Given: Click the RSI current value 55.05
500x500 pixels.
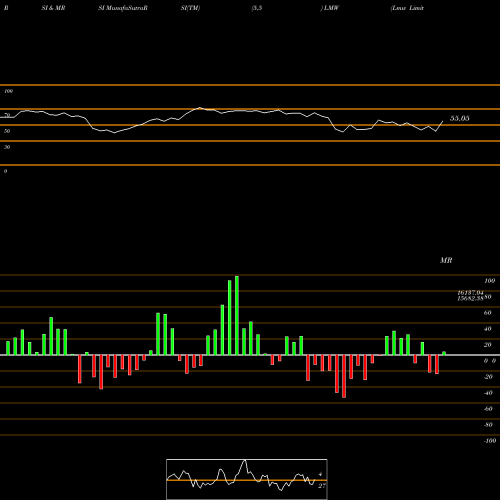Looking at the screenshot, I should 460,118.
